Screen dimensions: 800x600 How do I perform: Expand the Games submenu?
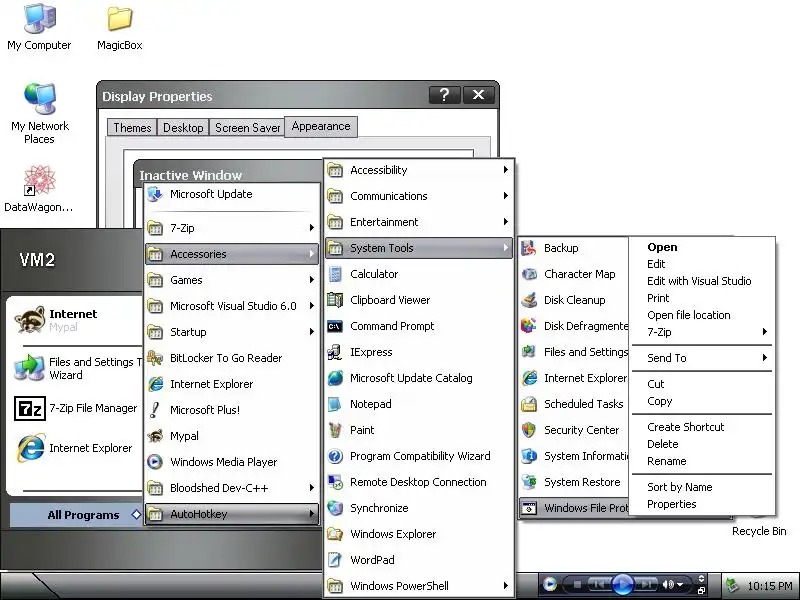232,280
